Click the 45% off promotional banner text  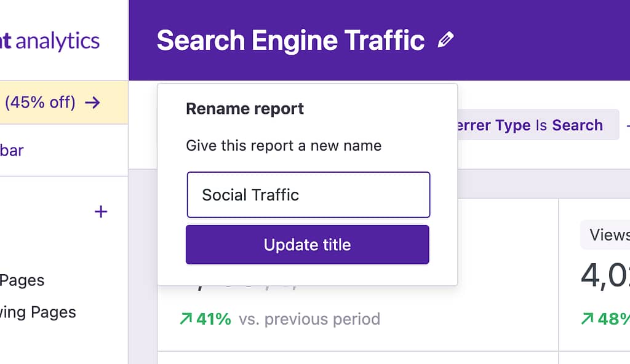coord(40,102)
